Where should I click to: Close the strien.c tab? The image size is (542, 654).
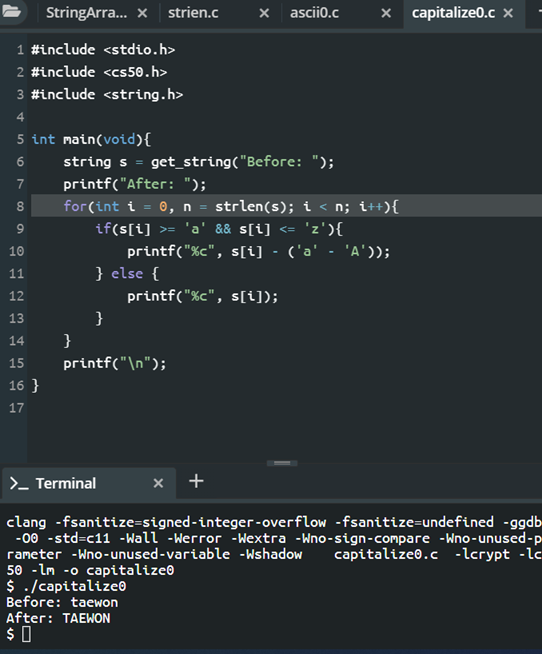264,13
